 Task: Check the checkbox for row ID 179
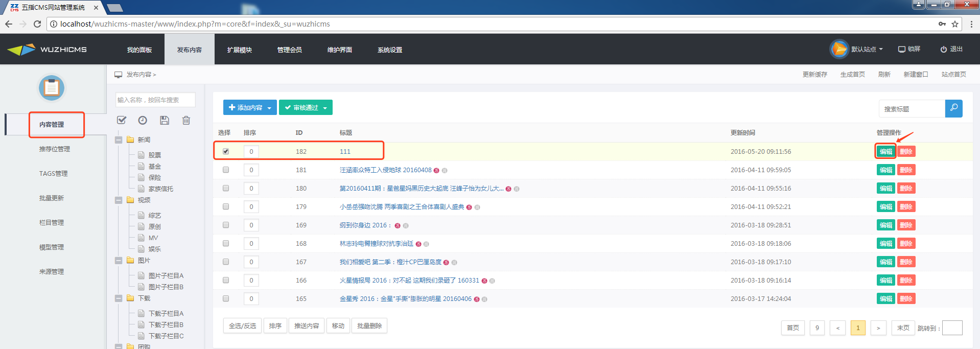pyautogui.click(x=226, y=206)
